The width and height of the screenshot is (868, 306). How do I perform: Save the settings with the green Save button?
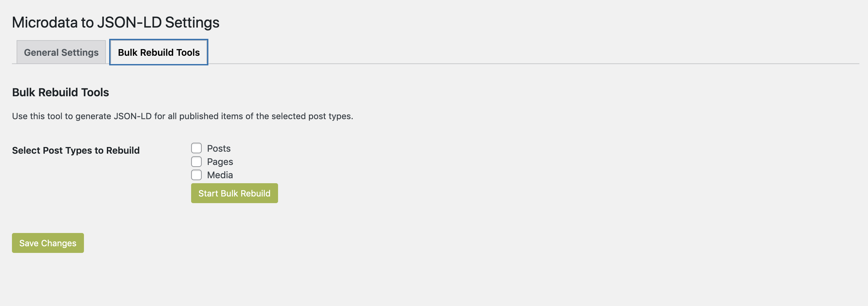[48, 243]
